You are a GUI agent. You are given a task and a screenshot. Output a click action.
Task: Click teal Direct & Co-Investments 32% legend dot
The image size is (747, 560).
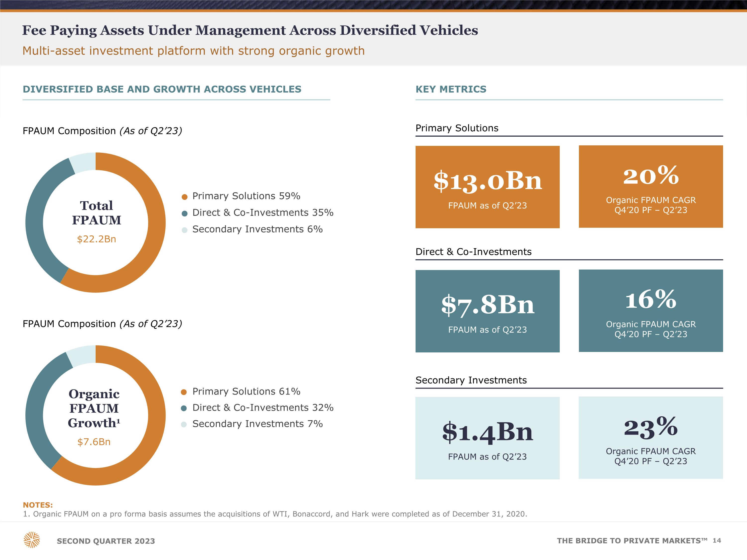tap(184, 408)
